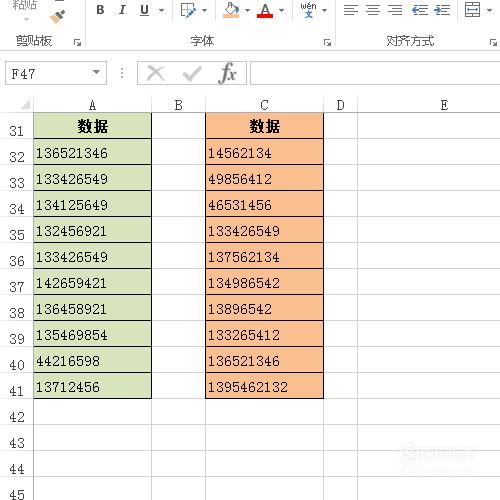Open Merge and Center dropdown arrow
The height and width of the screenshot is (500, 500).
pos(489,10)
